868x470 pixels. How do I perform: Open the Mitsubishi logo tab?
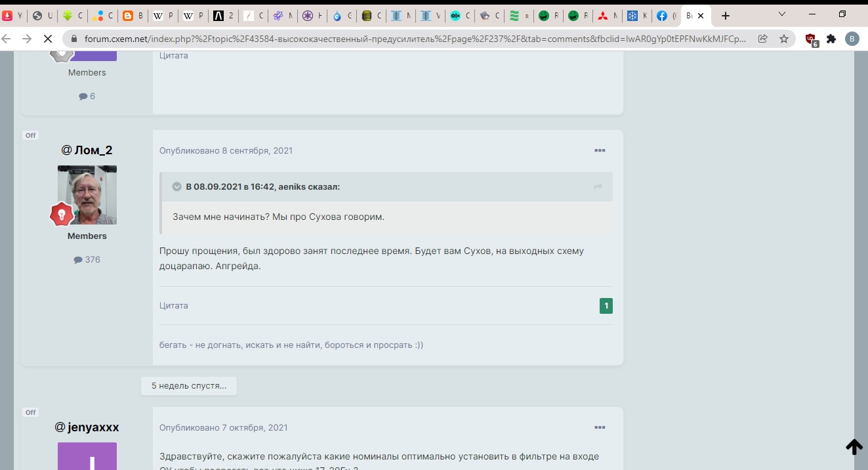pos(603,15)
